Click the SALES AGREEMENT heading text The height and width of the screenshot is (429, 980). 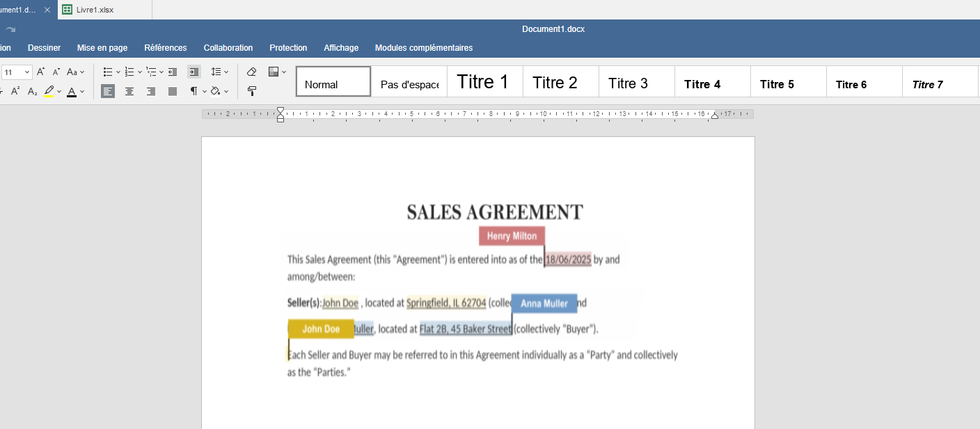tap(495, 212)
